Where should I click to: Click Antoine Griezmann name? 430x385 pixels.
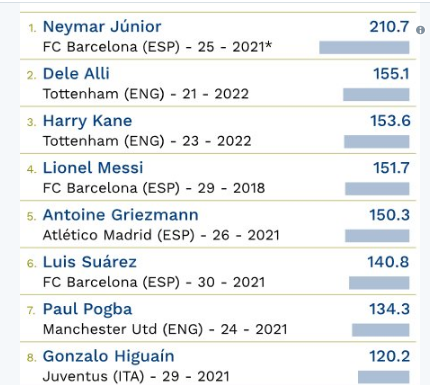(121, 215)
